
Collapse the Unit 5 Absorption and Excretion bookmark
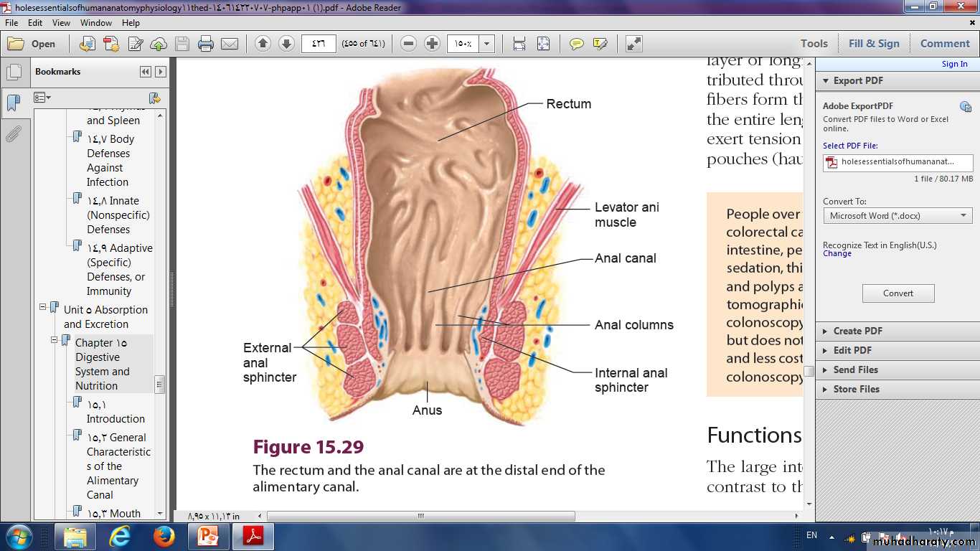(43, 307)
